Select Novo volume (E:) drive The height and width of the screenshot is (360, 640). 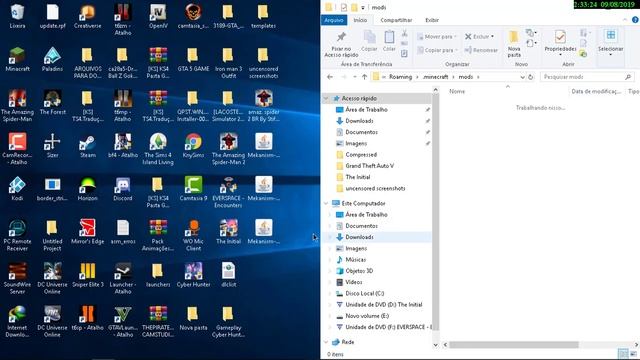pyautogui.click(x=367, y=316)
